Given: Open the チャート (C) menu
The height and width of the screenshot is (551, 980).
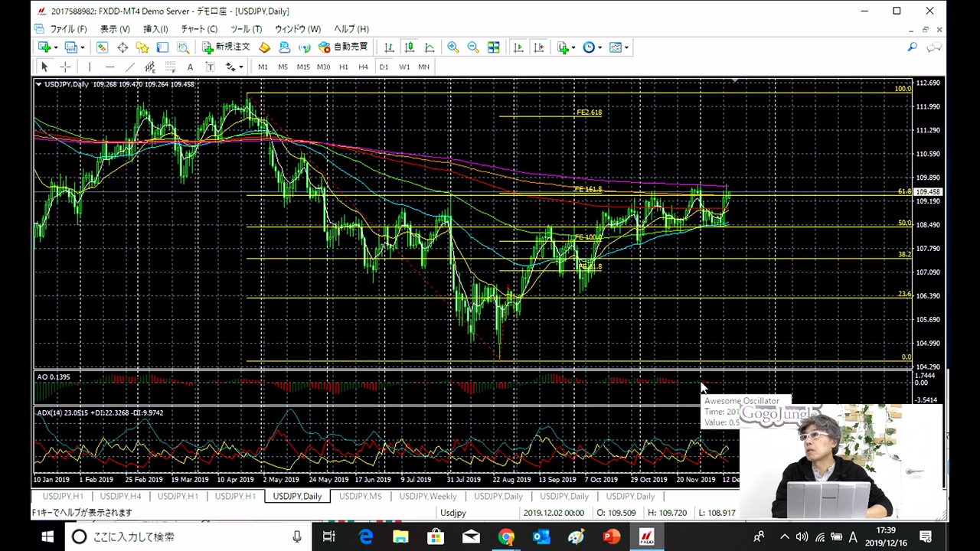Looking at the screenshot, I should [x=199, y=29].
